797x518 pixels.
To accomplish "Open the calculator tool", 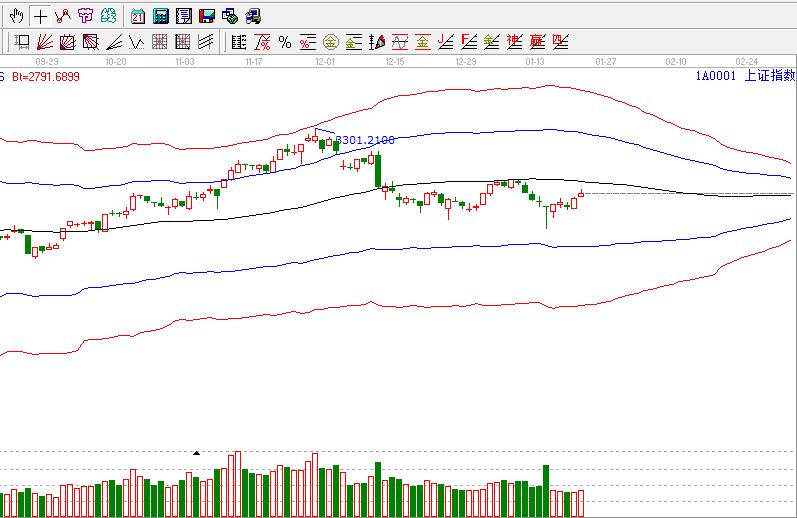I will pyautogui.click(x=160, y=16).
